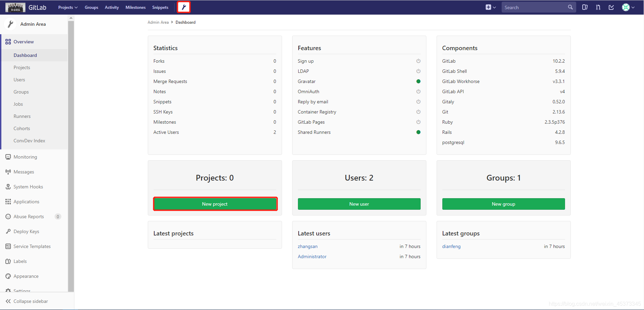The width and height of the screenshot is (644, 310).
Task: Open ConvDev Index in the sidebar
Action: click(x=29, y=141)
